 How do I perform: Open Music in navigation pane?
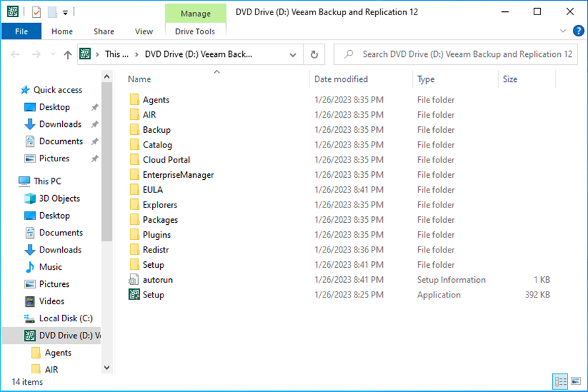click(50, 267)
